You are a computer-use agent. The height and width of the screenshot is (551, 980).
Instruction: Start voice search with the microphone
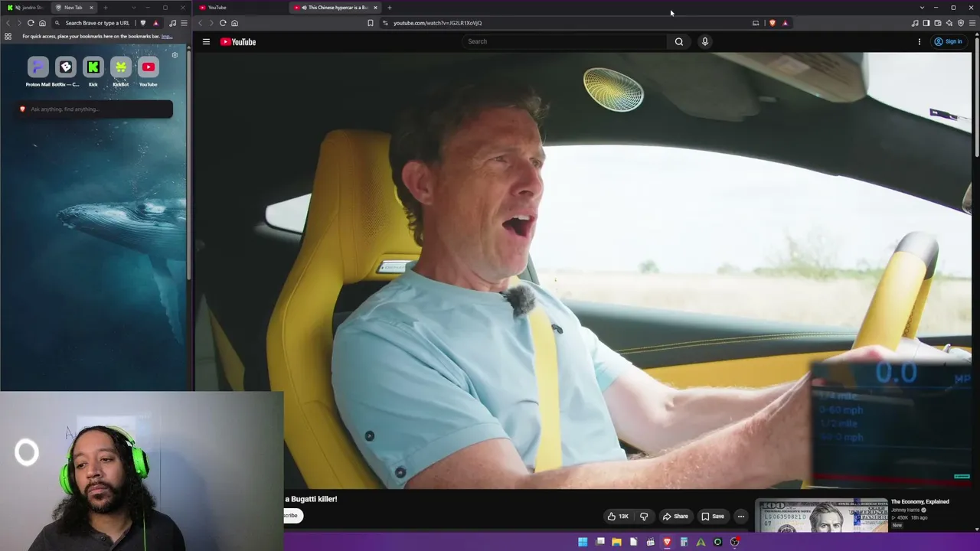click(705, 42)
